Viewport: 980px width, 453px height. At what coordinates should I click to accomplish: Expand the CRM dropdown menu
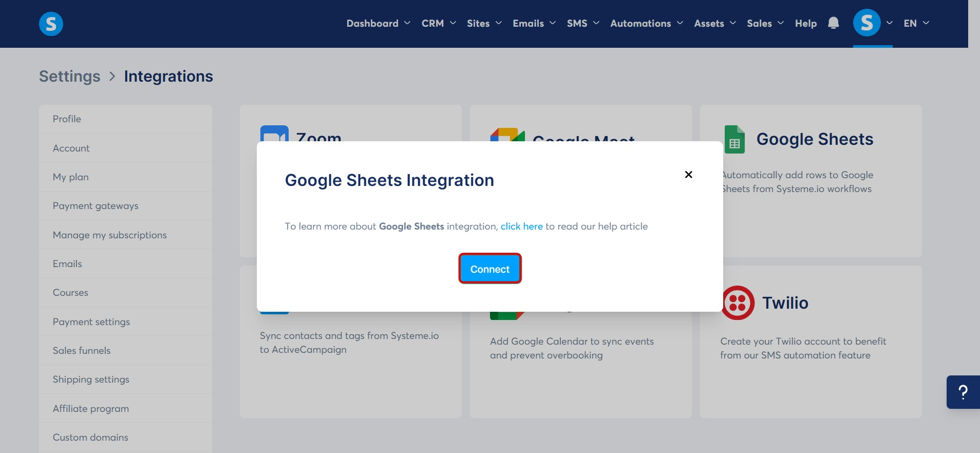click(439, 23)
